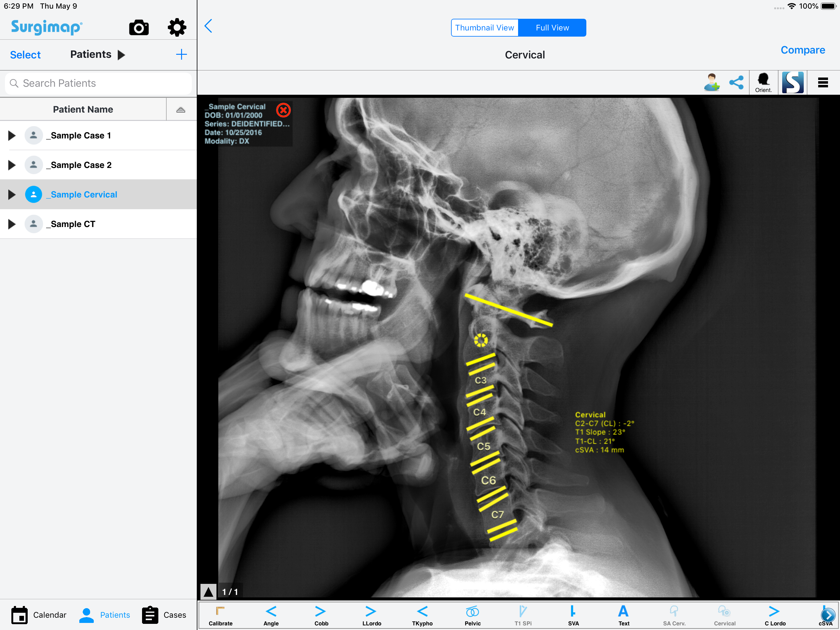
Task: Select the Text annotation tool
Action: 623,616
